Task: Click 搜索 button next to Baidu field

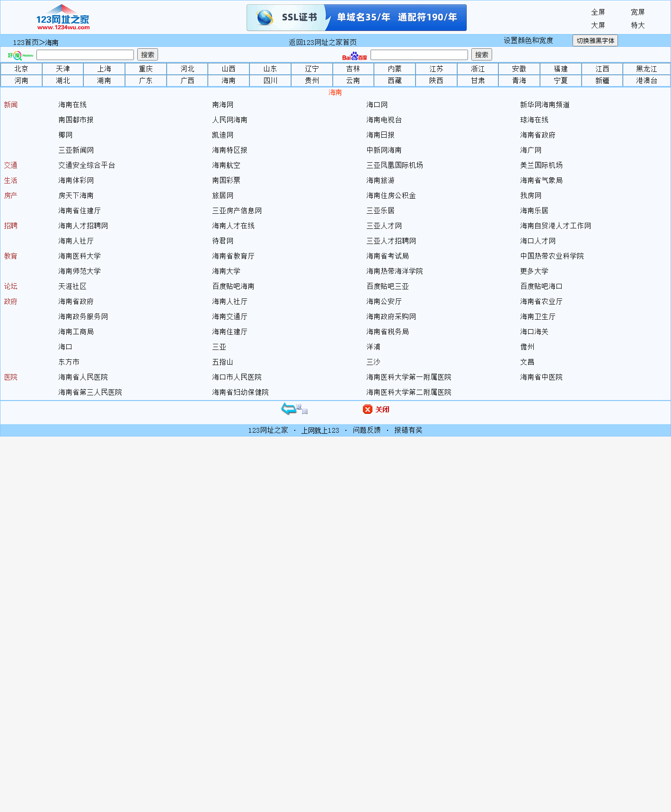Action: click(x=482, y=54)
